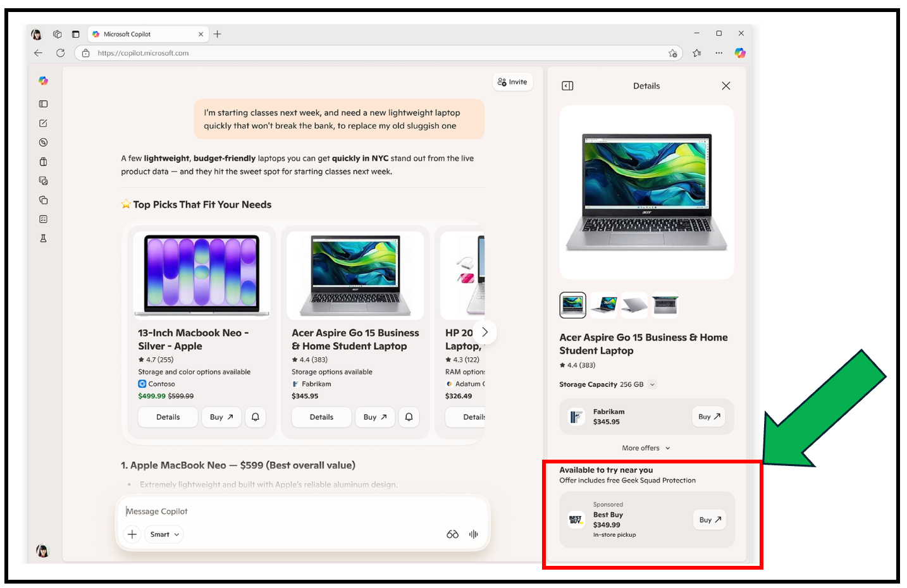
Task: Collapse the Details panel with the panel icon
Action: point(567,86)
